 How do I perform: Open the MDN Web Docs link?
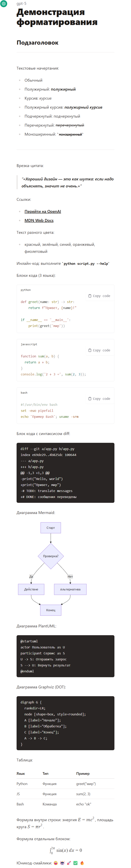click(39, 220)
